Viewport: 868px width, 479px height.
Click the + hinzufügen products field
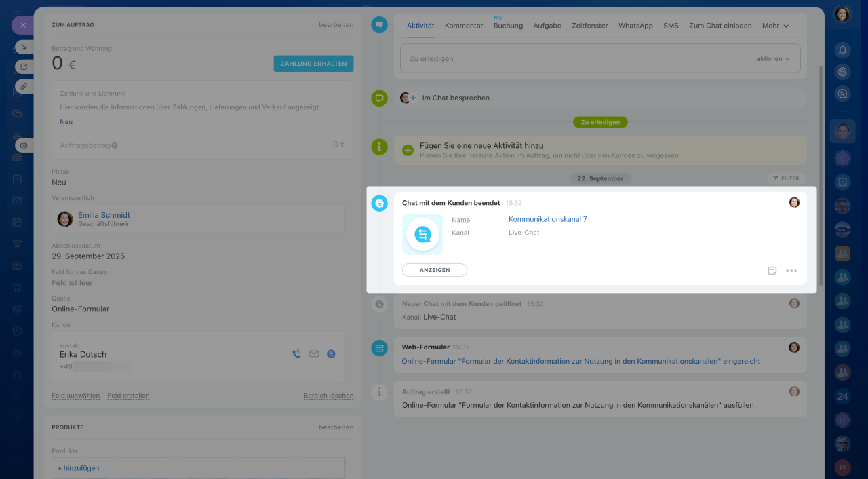[198, 468]
